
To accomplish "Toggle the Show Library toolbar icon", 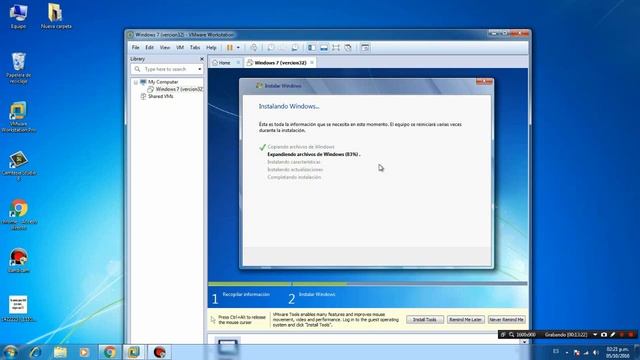I will tap(312, 48).
